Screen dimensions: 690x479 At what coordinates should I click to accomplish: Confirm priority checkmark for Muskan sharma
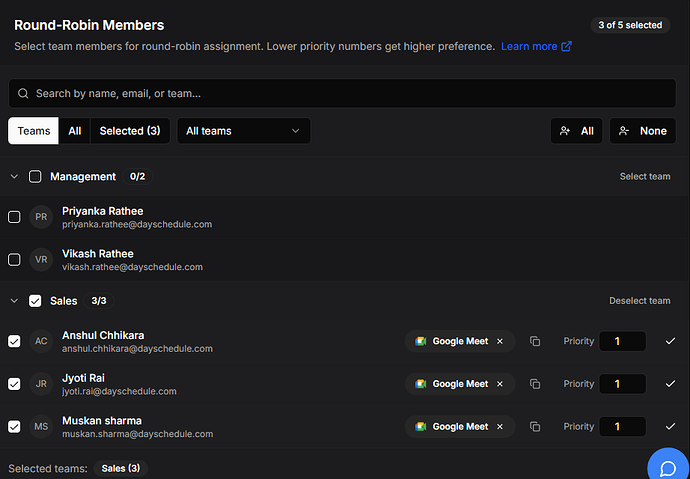[670, 427]
